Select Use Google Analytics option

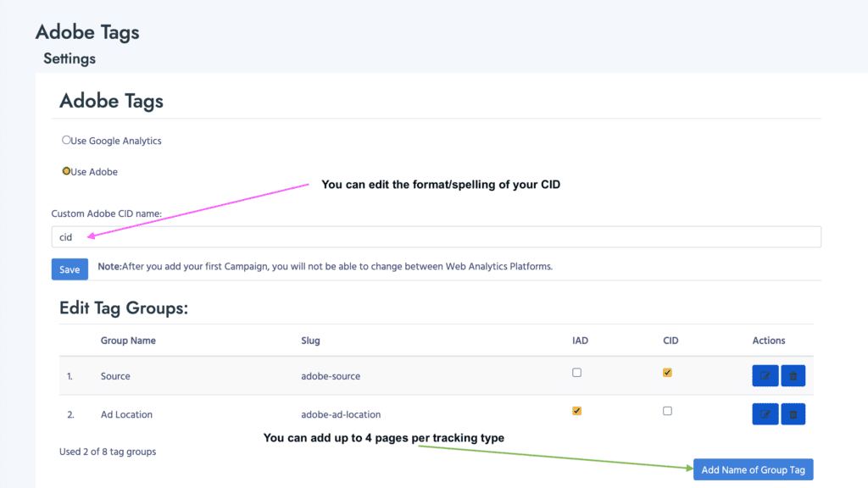coord(67,140)
